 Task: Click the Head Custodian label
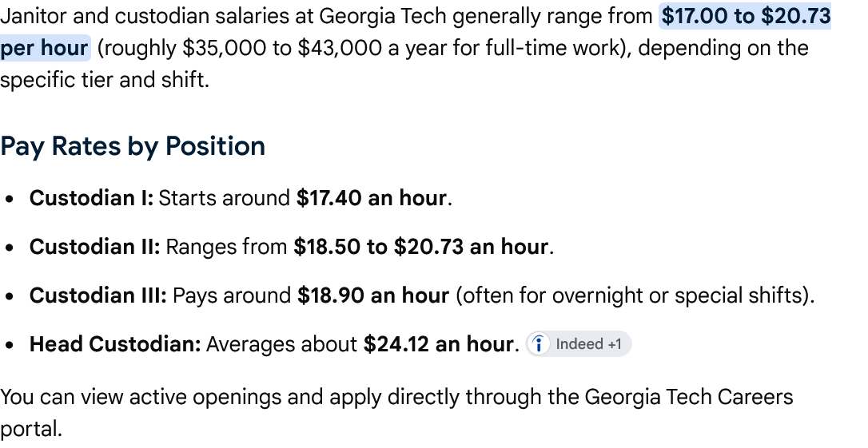[x=115, y=344]
